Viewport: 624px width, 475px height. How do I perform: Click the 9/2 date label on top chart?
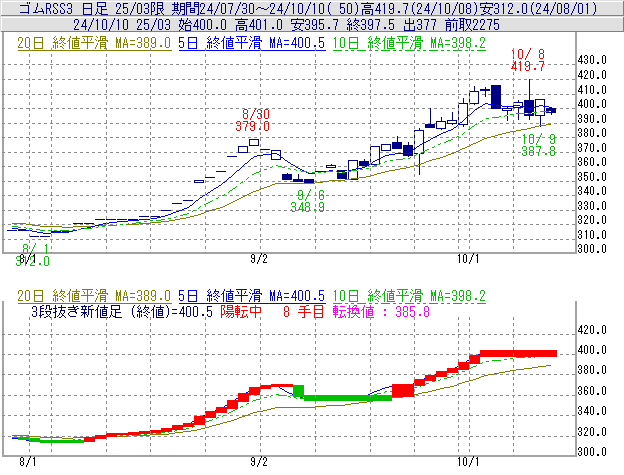(x=259, y=259)
